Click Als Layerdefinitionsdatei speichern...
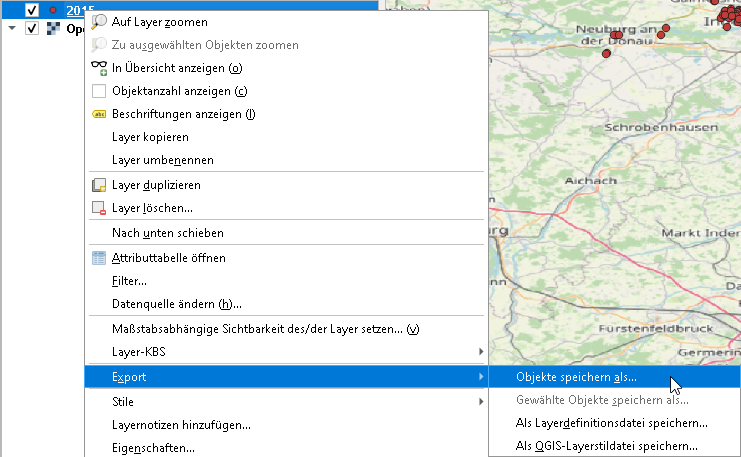The image size is (741, 457). pos(611,423)
